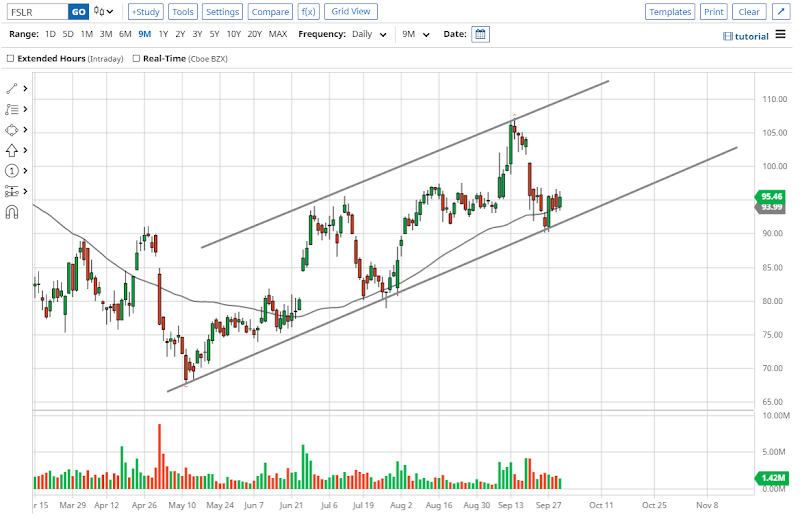Open the tutorial link
The height and width of the screenshot is (515, 800).
[x=752, y=36]
